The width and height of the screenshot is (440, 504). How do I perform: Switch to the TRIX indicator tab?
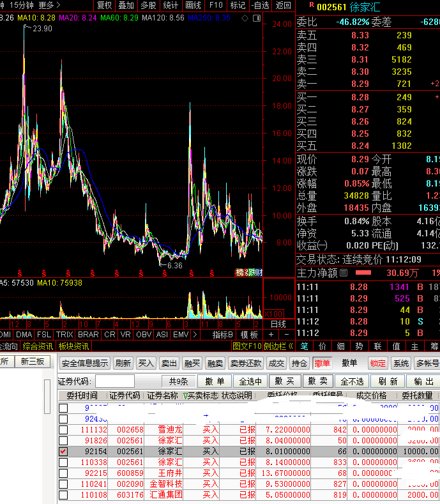tap(64, 335)
